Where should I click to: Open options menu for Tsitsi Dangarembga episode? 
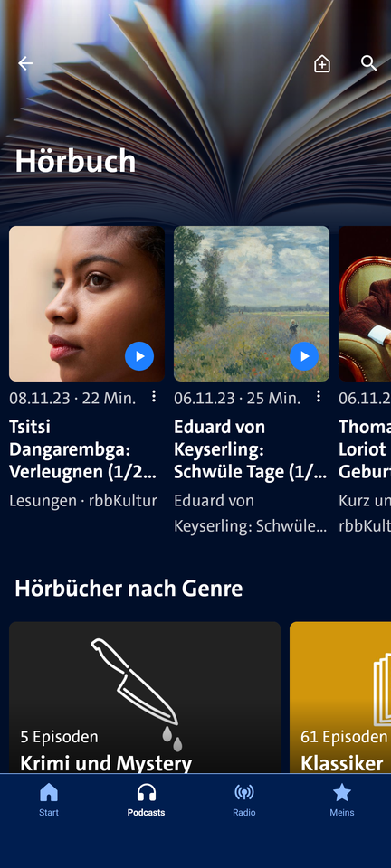click(154, 396)
